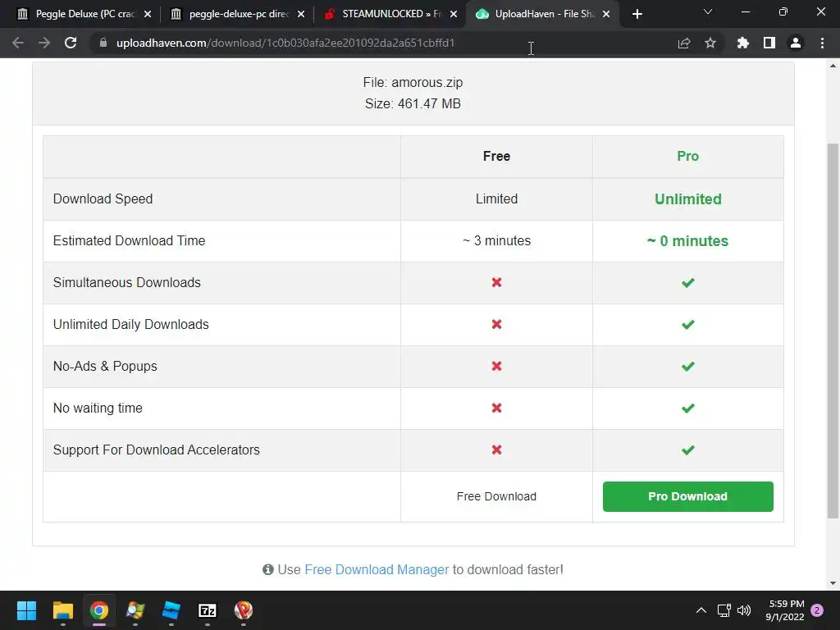
Task: Click the Chrome taskbar icon
Action: pyautogui.click(x=99, y=610)
